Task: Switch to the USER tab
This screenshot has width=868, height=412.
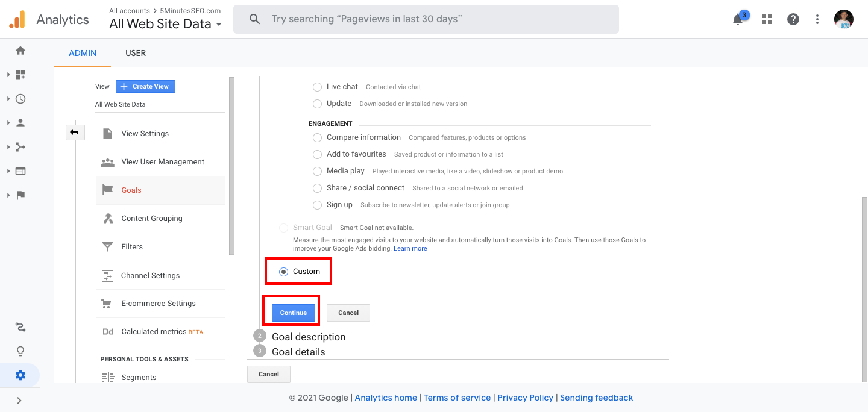Action: tap(136, 53)
